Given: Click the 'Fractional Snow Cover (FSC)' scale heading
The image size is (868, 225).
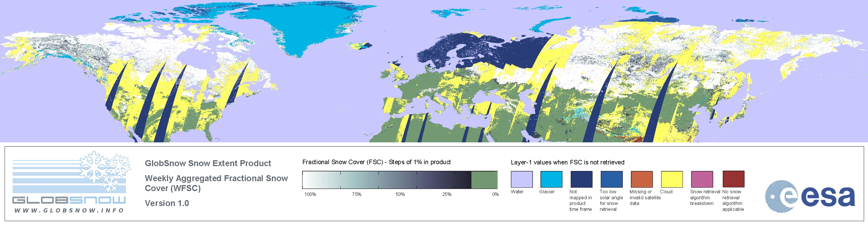Looking at the screenshot, I should coord(376,162).
